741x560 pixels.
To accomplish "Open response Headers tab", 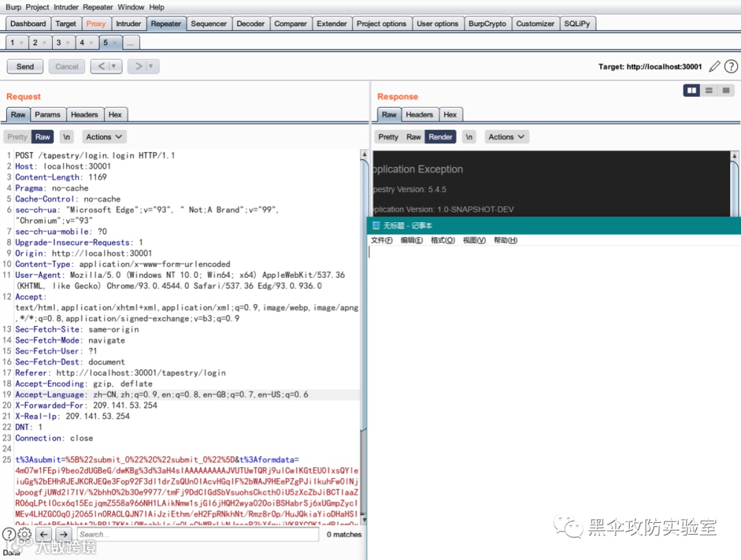I will tap(419, 115).
